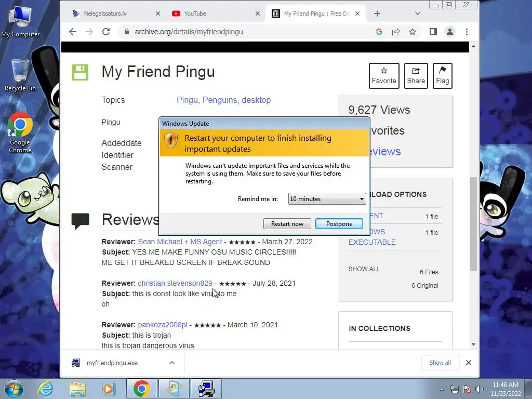Click the Favorite button
Screen dimensions: 532x399
coord(384,76)
